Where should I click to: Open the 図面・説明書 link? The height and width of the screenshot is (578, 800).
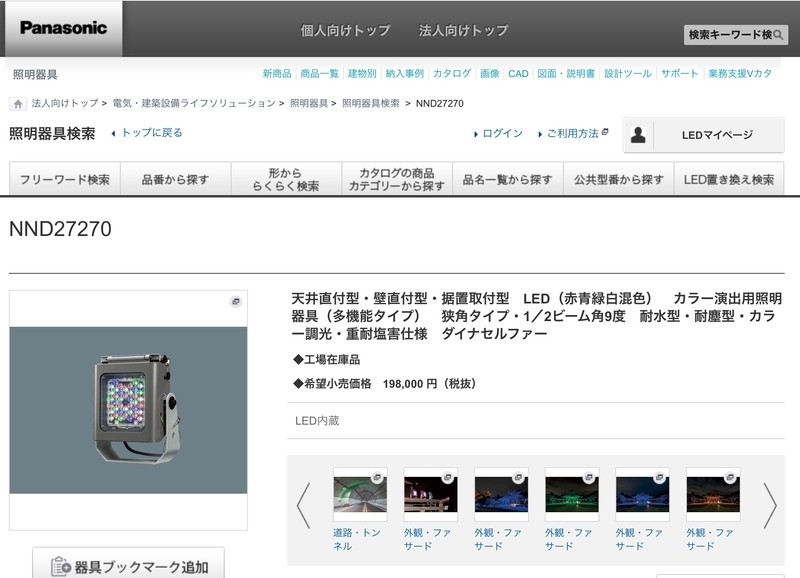click(566, 73)
